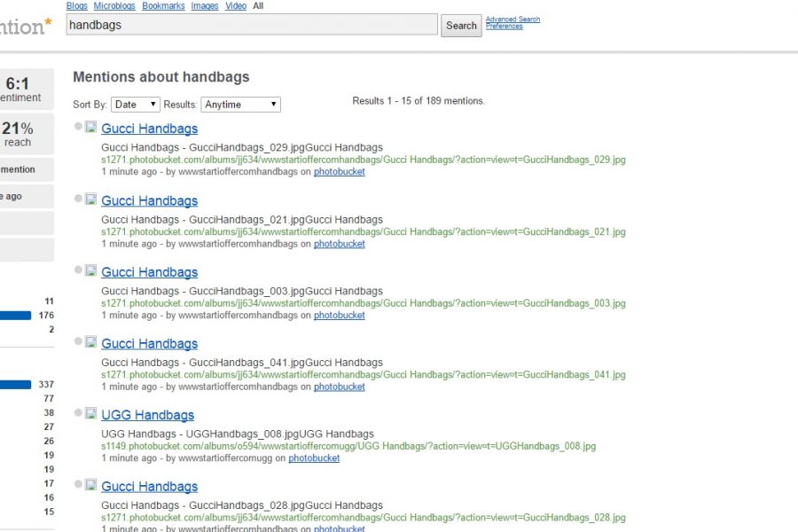This screenshot has height=532, width=798.
Task: Click photobucket source link under UGGHandbags_008
Action: [x=314, y=458]
